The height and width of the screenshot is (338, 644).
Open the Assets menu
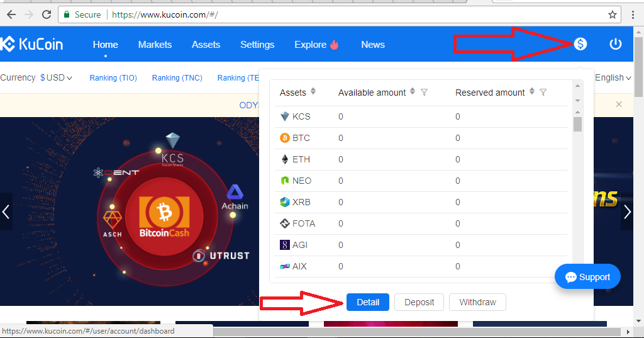point(206,45)
